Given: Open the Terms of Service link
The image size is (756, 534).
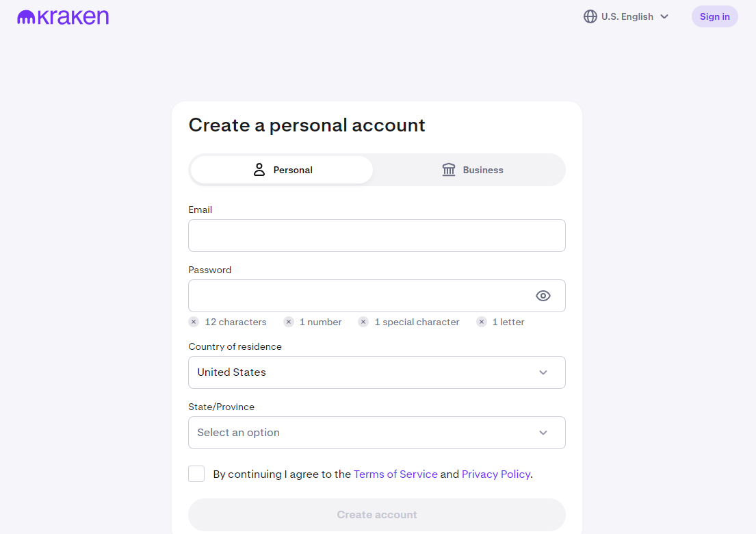Looking at the screenshot, I should [395, 474].
